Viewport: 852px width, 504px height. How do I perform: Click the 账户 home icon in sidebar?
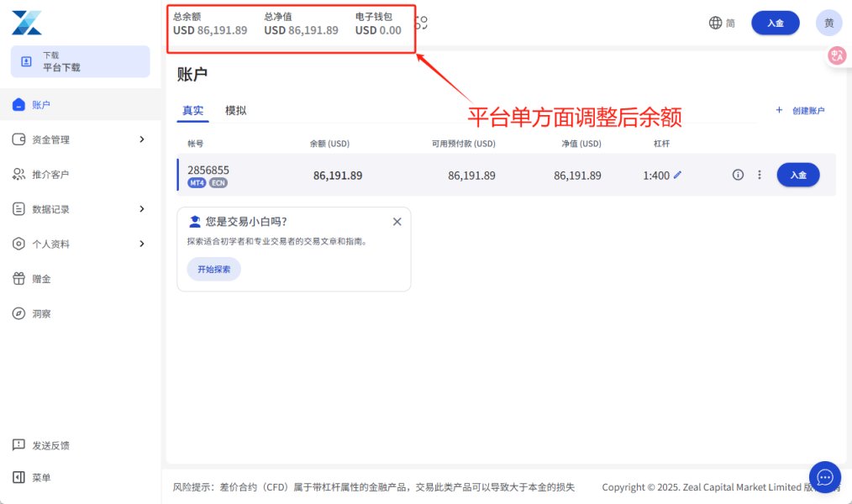(x=18, y=105)
